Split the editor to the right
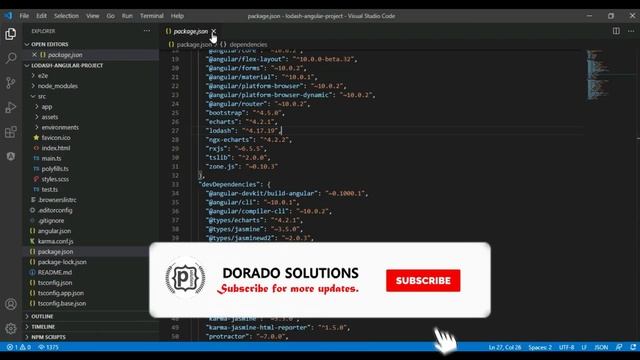 click(x=616, y=31)
